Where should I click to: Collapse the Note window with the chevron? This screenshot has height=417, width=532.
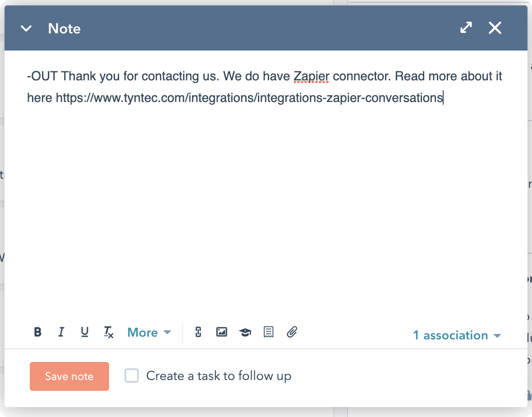26,28
